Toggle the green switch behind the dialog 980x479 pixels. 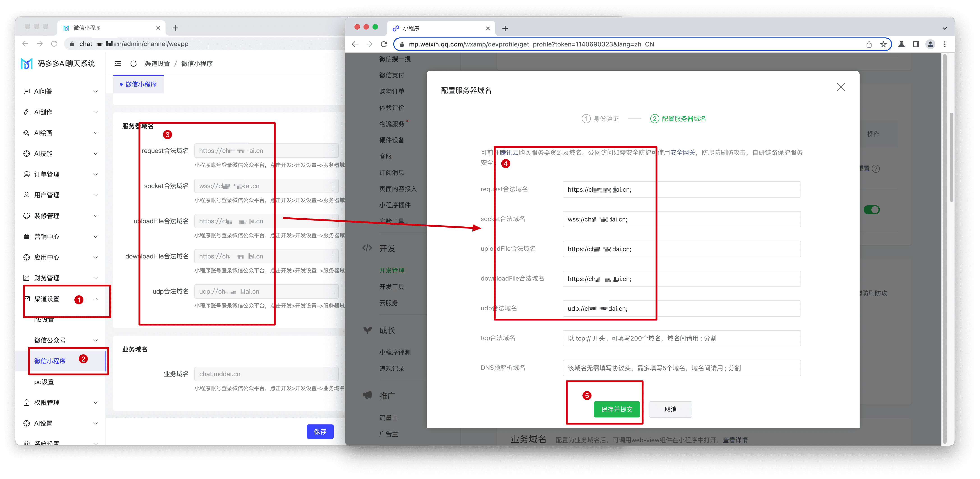(872, 210)
